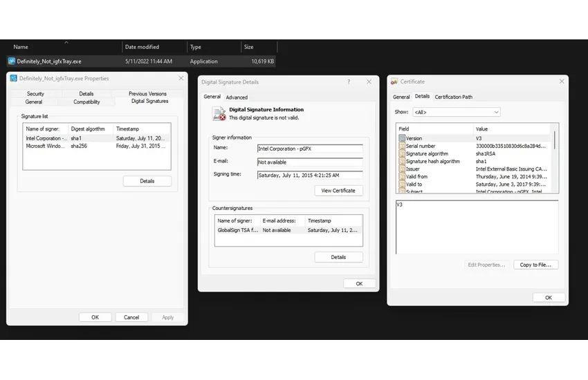Click the Field column header
The image size is (588, 380).
click(435, 129)
